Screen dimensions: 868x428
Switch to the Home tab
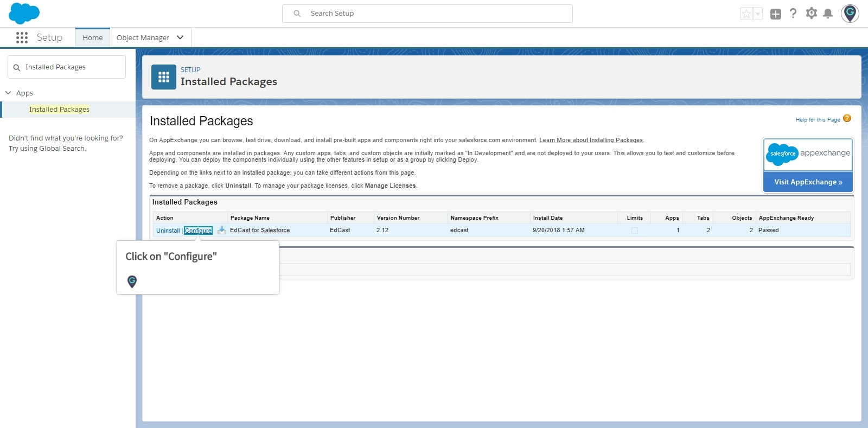tap(93, 37)
